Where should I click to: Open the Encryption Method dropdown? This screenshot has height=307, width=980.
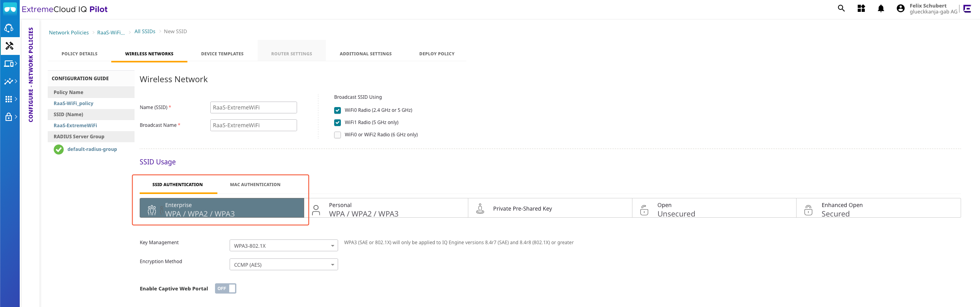(x=284, y=264)
